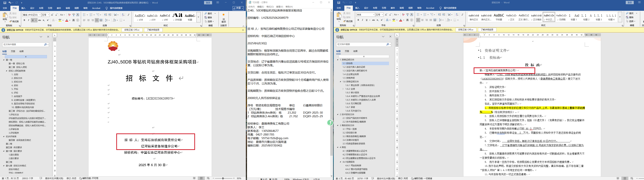Click Add-ins (加载项) button in left Word
The height and width of the screenshot is (180, 644).
224,18
